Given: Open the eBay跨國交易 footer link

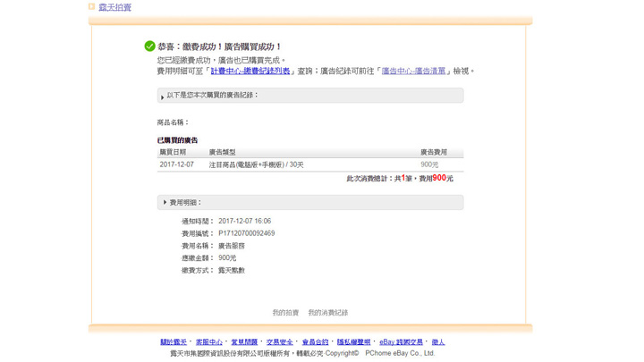Looking at the screenshot, I should coord(401,342).
